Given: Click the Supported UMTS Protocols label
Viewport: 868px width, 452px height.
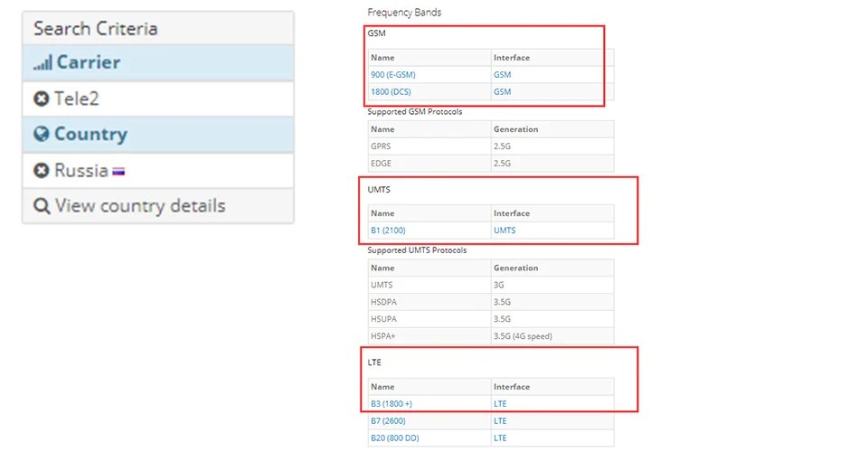Looking at the screenshot, I should pos(417,250).
